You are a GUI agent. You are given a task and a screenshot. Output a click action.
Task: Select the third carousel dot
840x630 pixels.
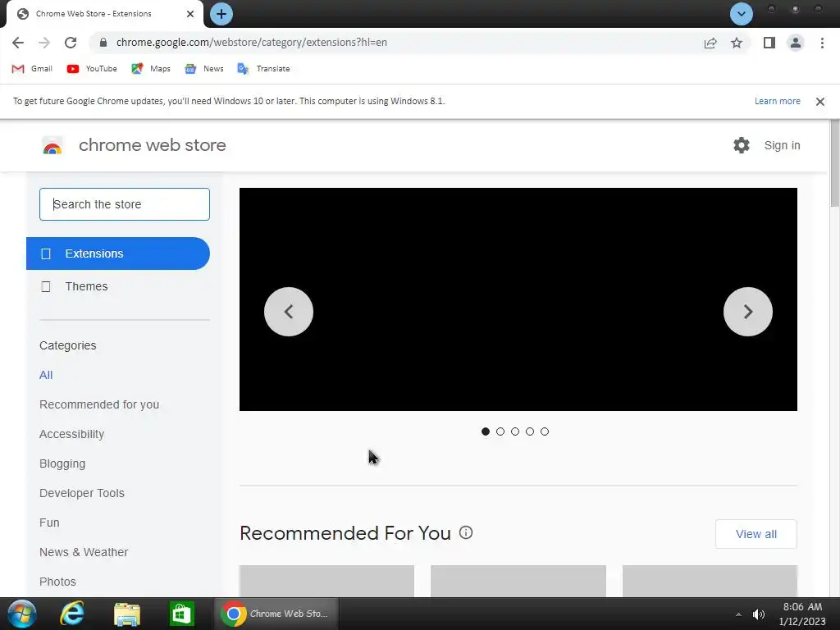[515, 431]
